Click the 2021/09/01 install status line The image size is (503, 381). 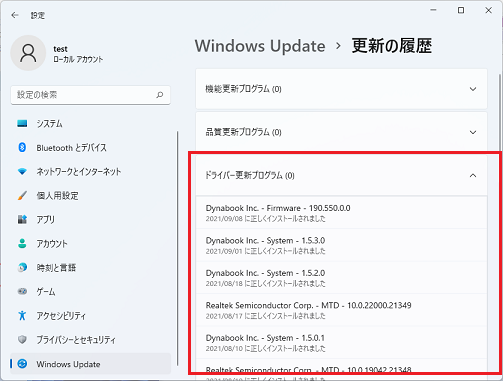(x=265, y=251)
